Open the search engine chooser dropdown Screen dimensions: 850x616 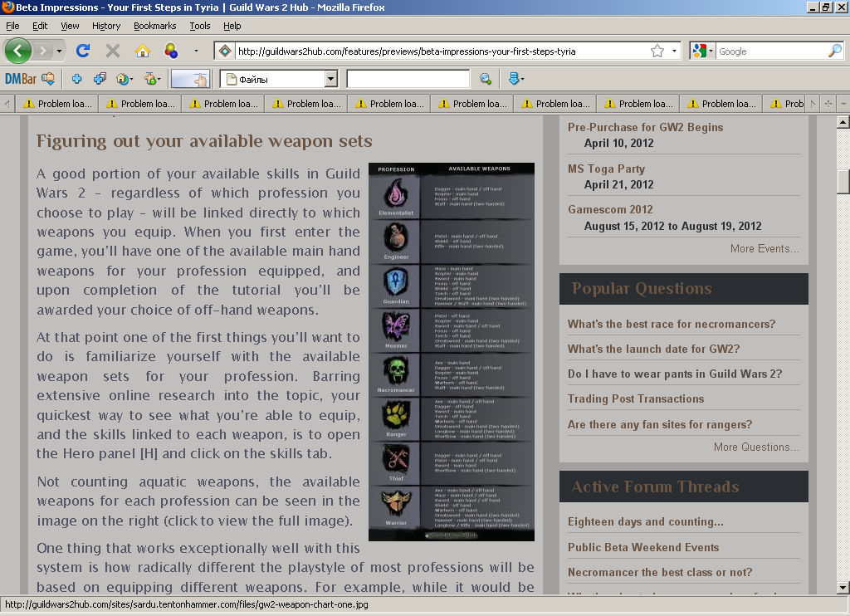[711, 51]
